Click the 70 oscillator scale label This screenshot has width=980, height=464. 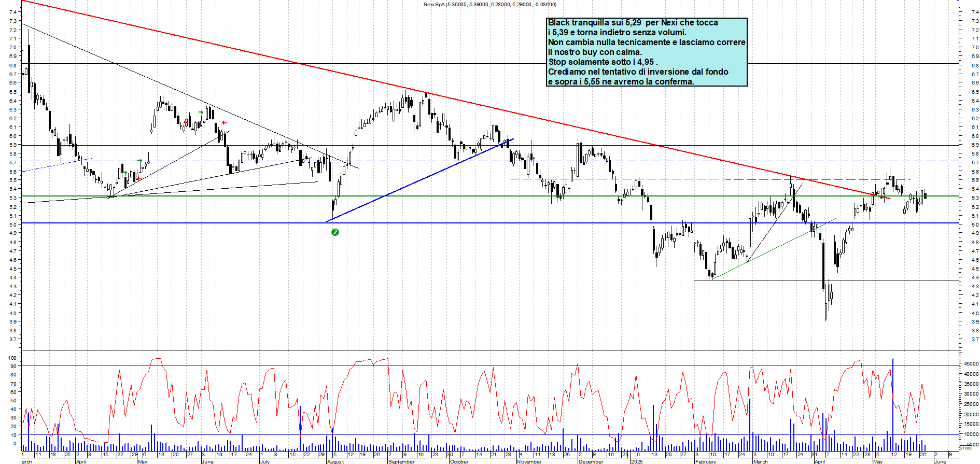pyautogui.click(x=13, y=384)
